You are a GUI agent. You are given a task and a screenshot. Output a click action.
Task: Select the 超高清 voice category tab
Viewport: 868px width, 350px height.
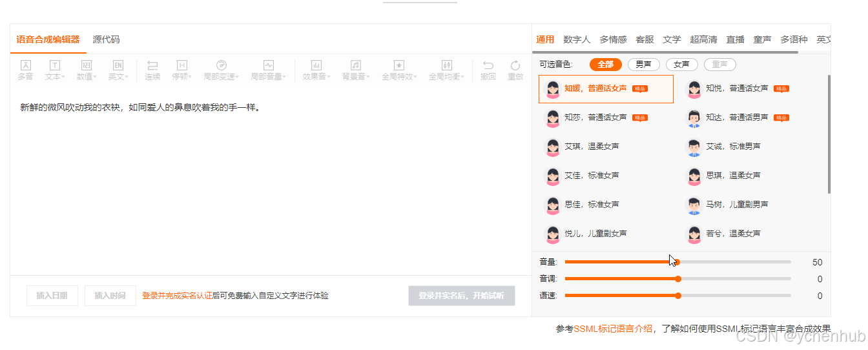click(703, 39)
